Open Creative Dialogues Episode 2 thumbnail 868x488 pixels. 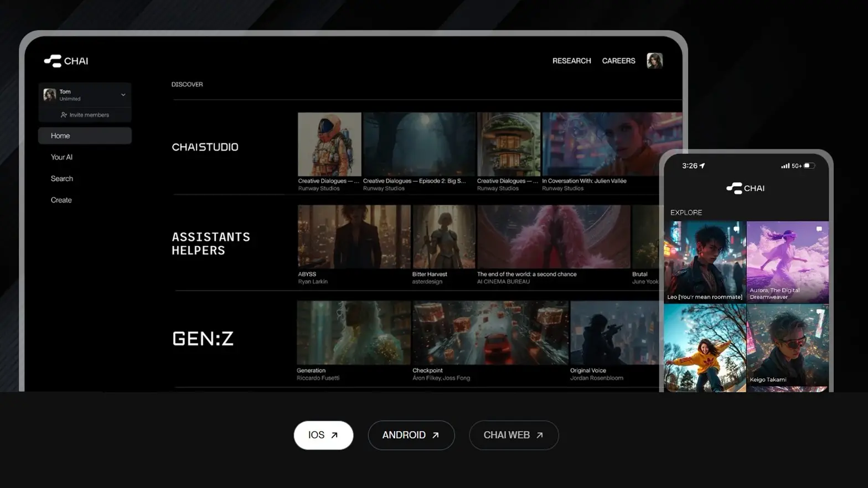[419, 144]
